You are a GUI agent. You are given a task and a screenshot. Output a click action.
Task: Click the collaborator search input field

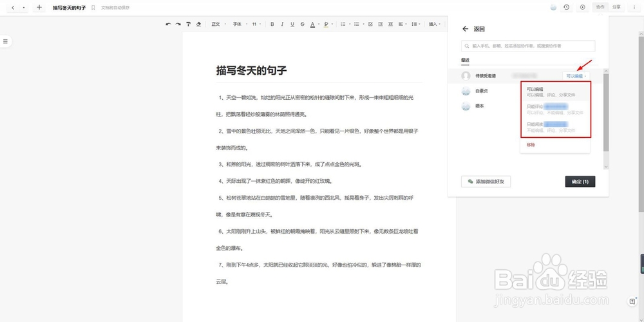point(528,46)
